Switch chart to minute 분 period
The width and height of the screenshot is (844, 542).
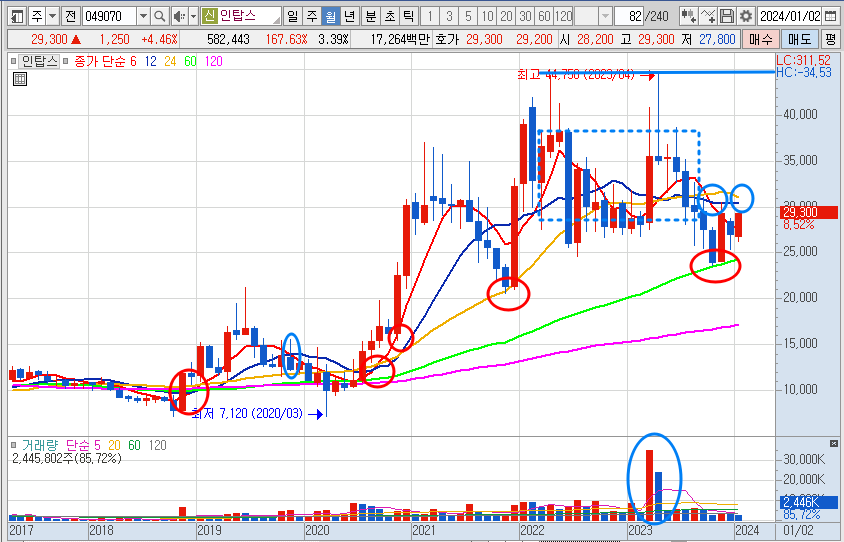(371, 16)
